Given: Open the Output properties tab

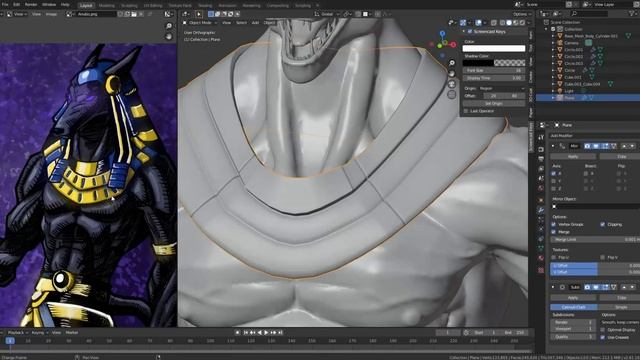Looking at the screenshot, I should point(541,159).
